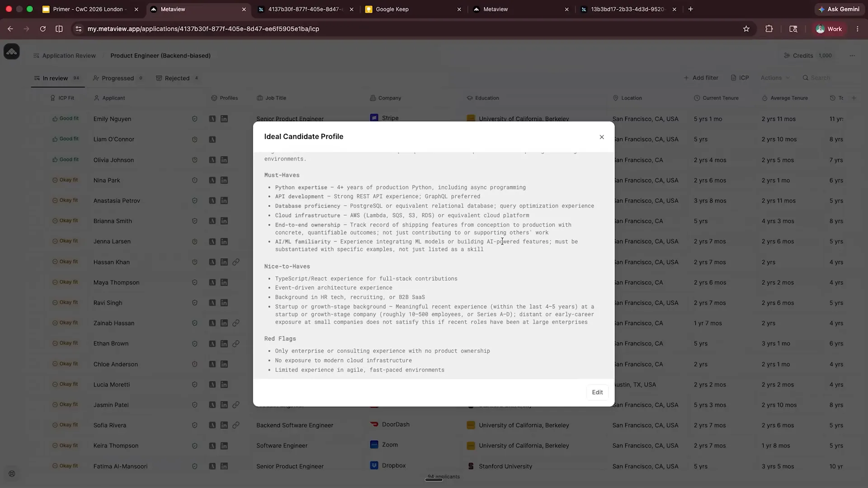This screenshot has height=488, width=868.
Task: Open the Credits indicator
Action: click(808, 56)
